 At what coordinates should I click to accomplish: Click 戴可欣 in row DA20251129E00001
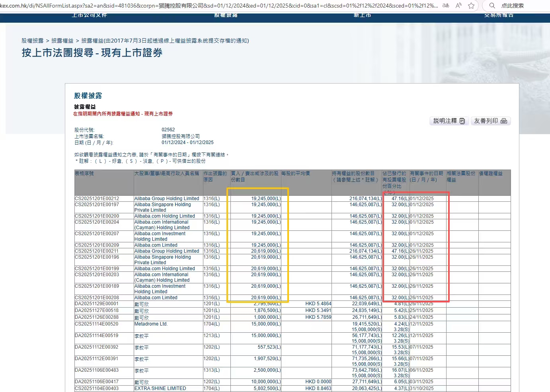142,304
